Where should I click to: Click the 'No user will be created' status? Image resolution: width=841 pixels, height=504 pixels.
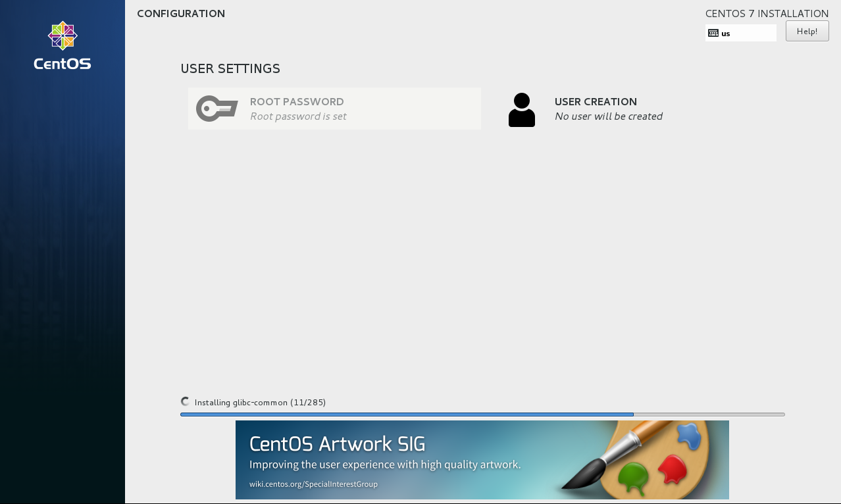609,116
